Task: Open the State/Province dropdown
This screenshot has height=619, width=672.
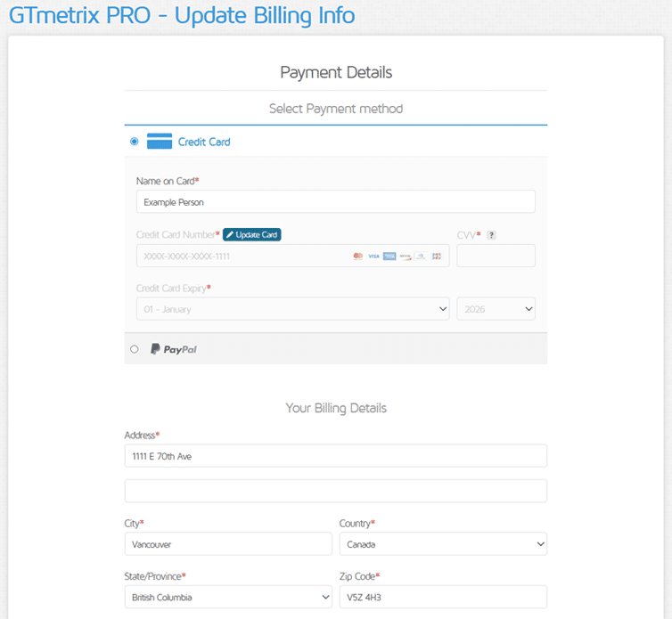Action: coord(228,597)
